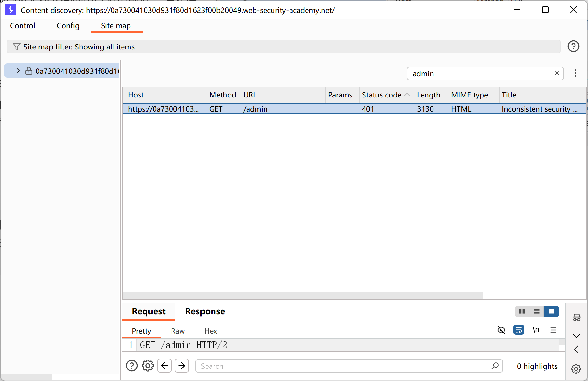Switch to the Response tab
The width and height of the screenshot is (588, 381).
point(205,311)
